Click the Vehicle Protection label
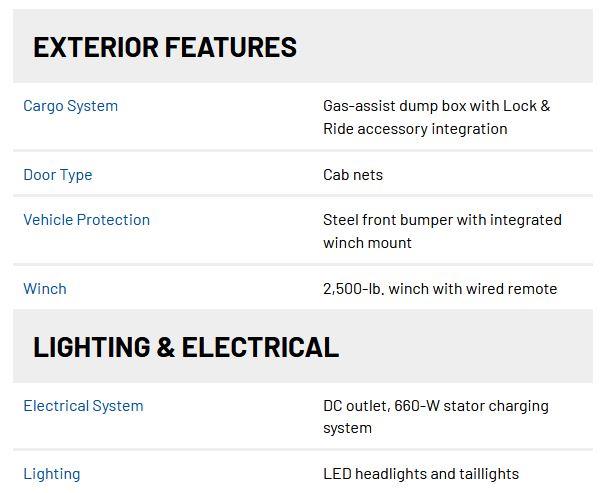The height and width of the screenshot is (493, 616). (x=86, y=220)
